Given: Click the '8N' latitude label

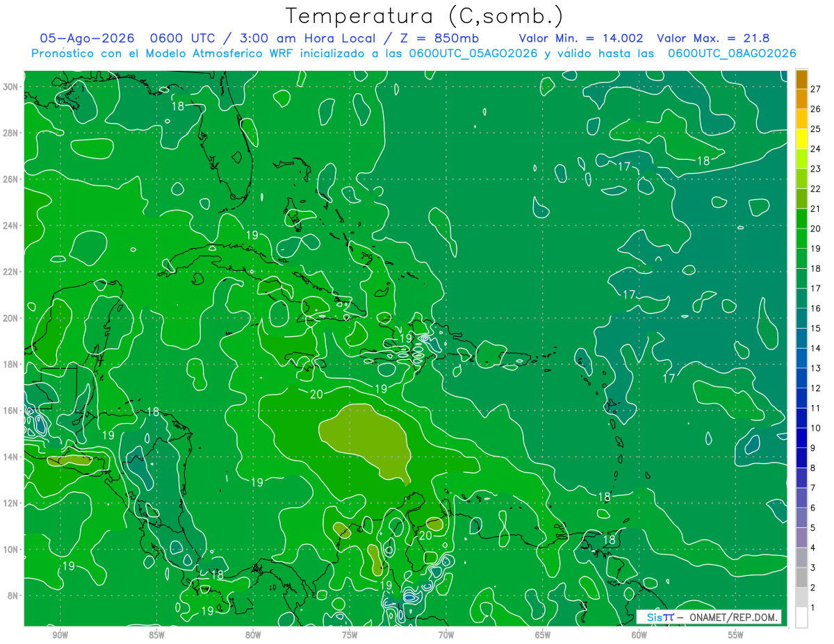Looking at the screenshot, I should (x=13, y=595).
